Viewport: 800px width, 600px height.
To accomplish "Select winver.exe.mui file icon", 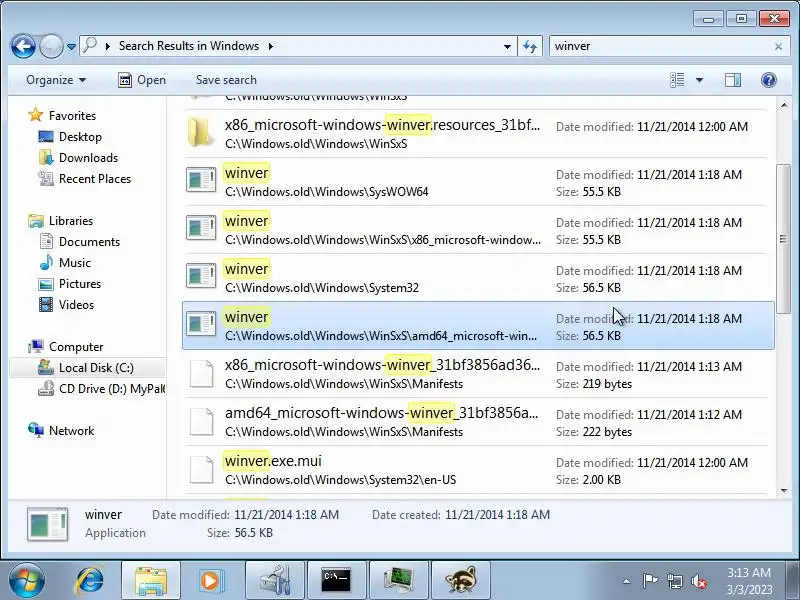I will click(x=201, y=470).
